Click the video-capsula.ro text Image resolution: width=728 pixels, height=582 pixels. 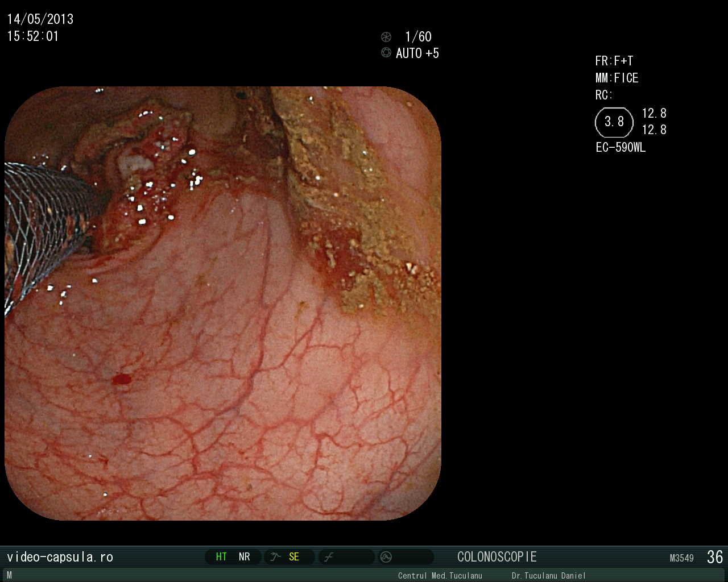coord(60,557)
